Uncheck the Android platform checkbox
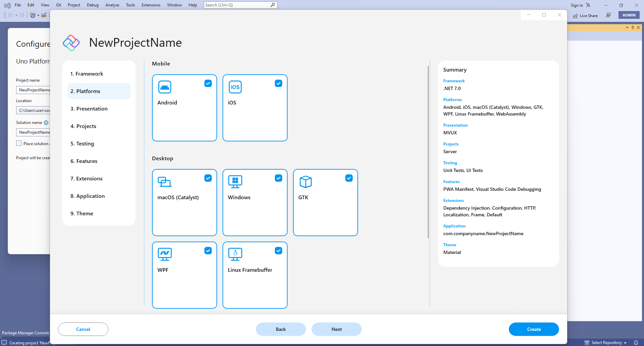This screenshot has width=644, height=346. tap(208, 83)
